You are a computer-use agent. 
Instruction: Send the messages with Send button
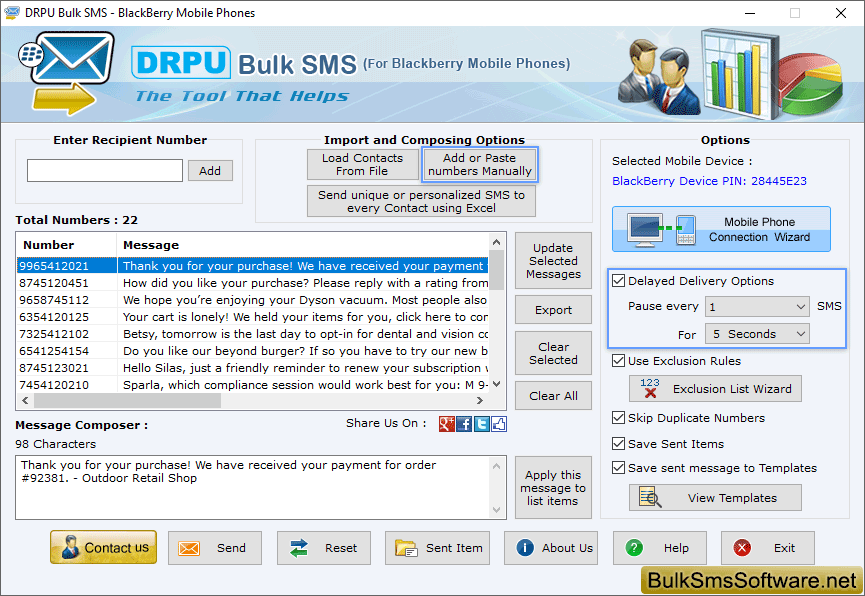point(215,548)
